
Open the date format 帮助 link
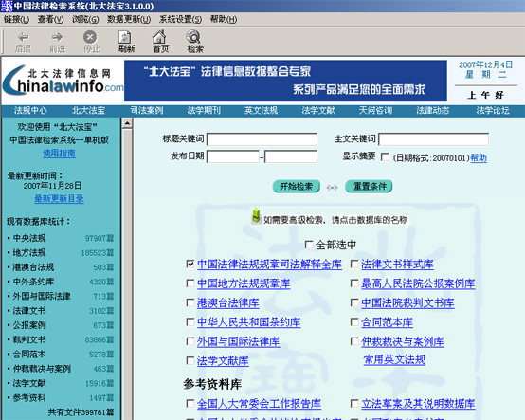[x=479, y=157]
